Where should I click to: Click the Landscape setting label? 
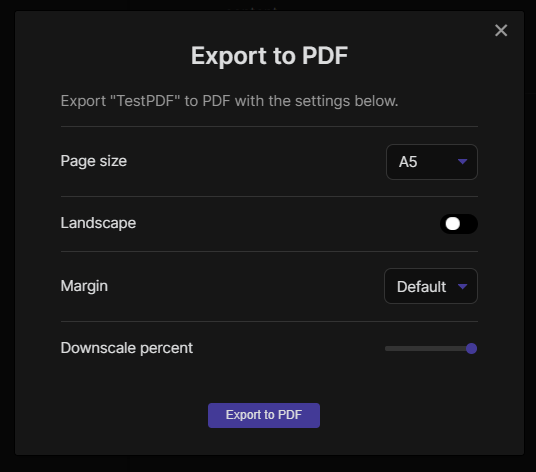pyautogui.click(x=98, y=223)
